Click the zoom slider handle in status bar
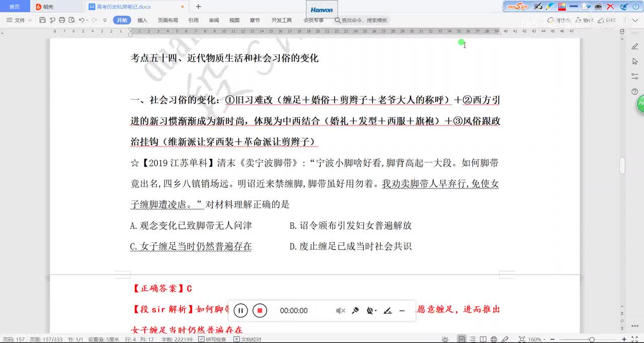 pos(592,339)
